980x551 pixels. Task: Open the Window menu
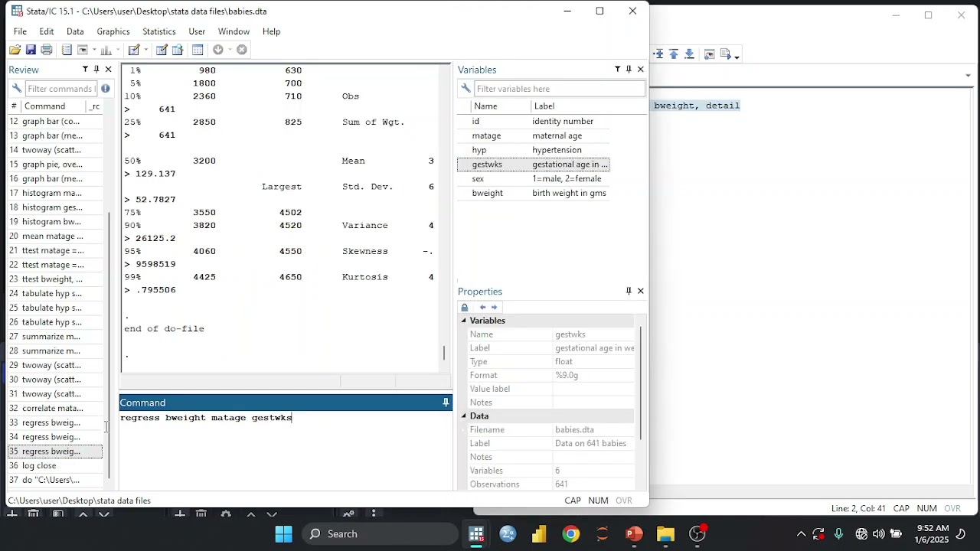point(234,31)
